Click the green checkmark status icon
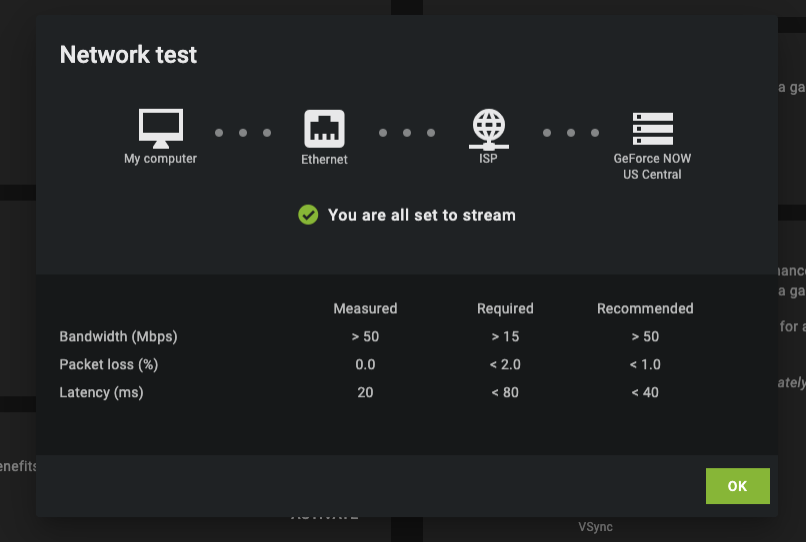 click(308, 215)
